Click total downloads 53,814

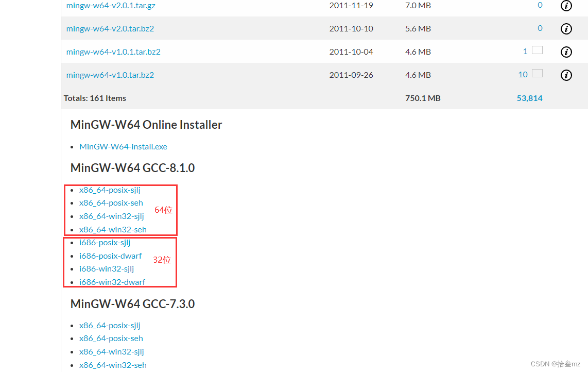[529, 98]
